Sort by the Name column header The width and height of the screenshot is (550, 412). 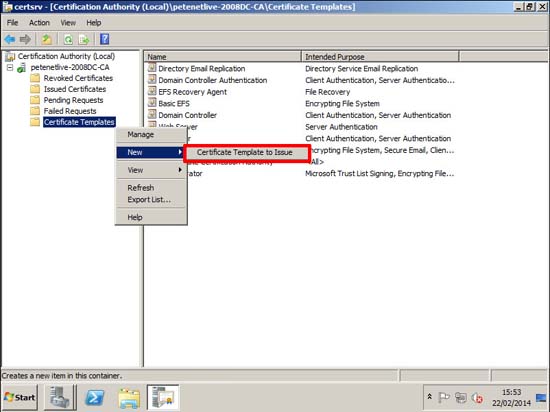coord(222,57)
